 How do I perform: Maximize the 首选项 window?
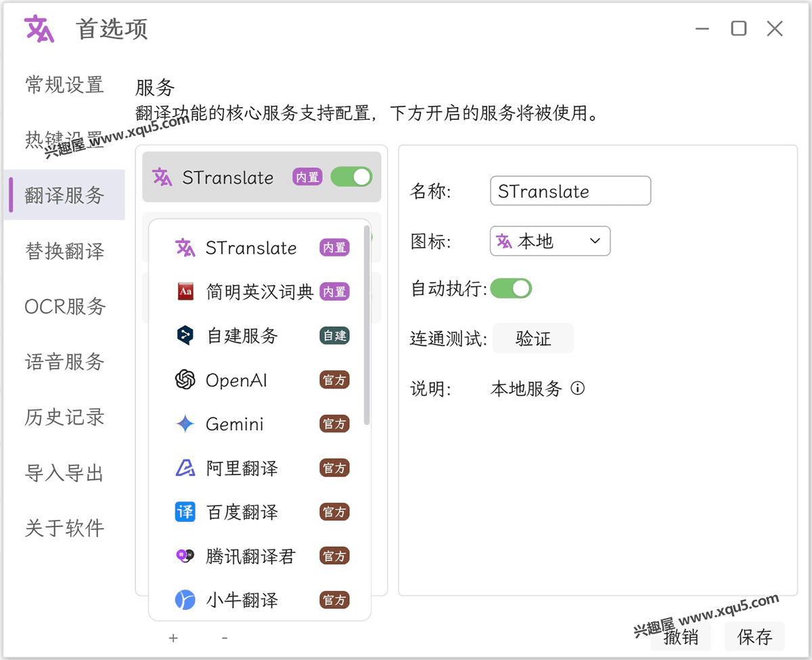(739, 28)
